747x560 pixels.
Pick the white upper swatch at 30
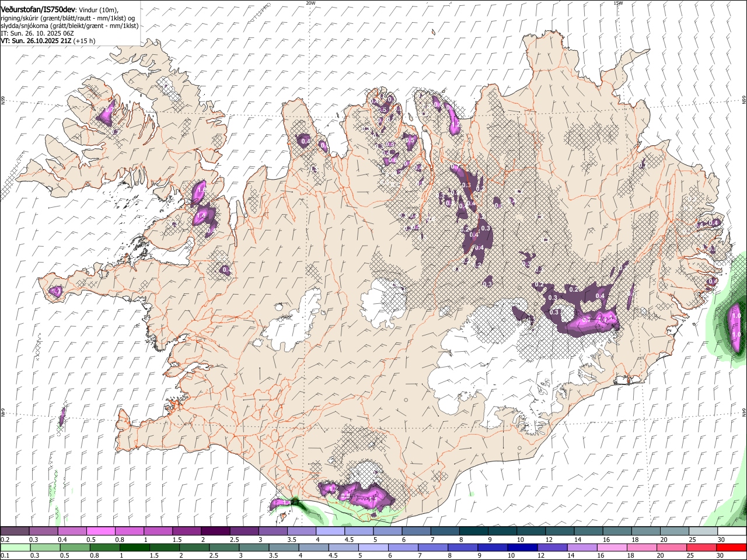coord(732,531)
